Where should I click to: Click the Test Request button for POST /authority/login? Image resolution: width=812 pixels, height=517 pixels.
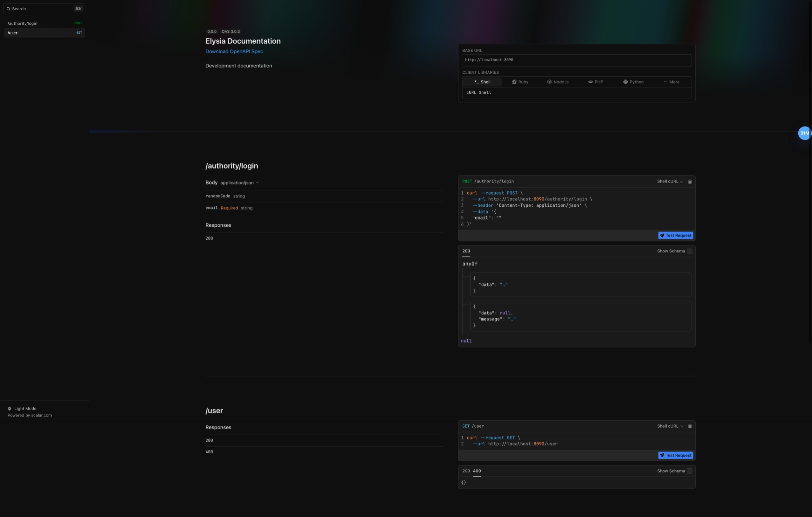click(675, 235)
